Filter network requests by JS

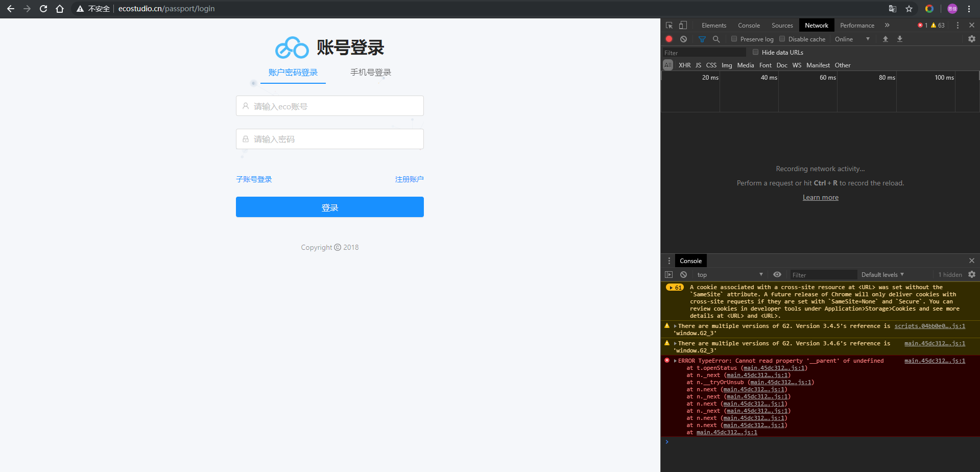[x=698, y=65]
